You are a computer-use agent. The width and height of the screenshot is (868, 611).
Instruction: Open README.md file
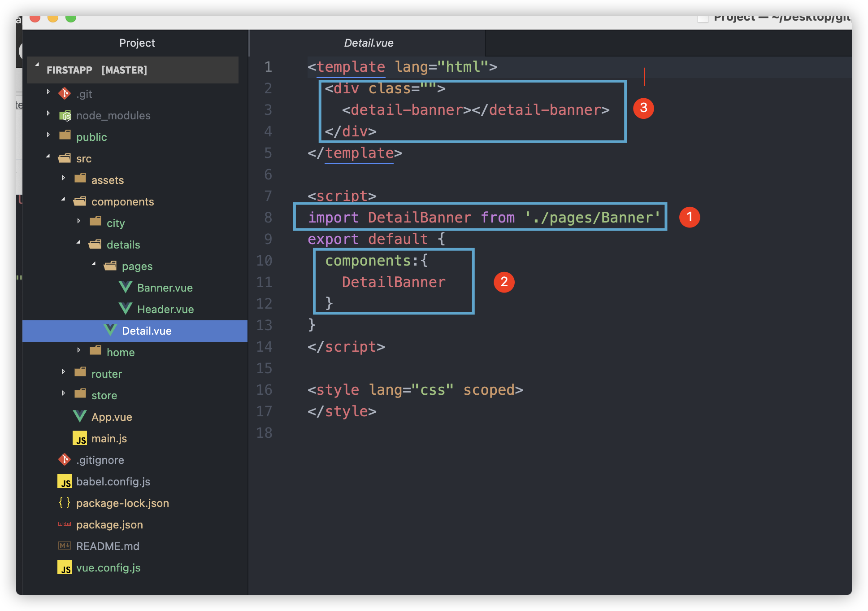(108, 546)
